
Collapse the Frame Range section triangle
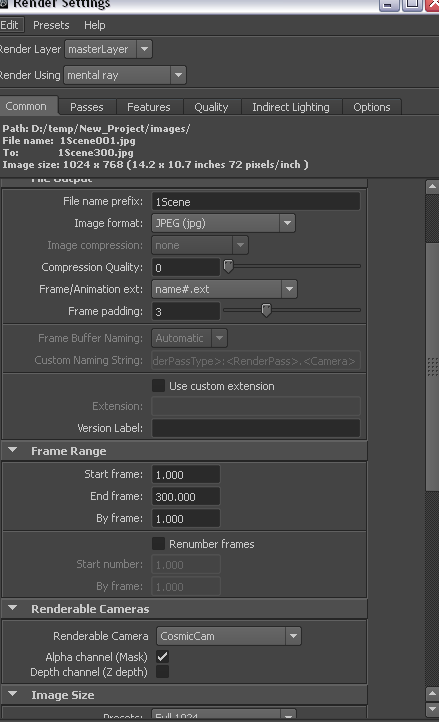click(13, 450)
